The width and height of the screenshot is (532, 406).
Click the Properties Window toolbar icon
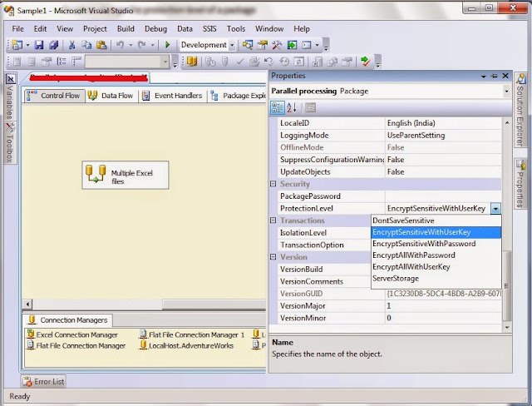(x=263, y=45)
